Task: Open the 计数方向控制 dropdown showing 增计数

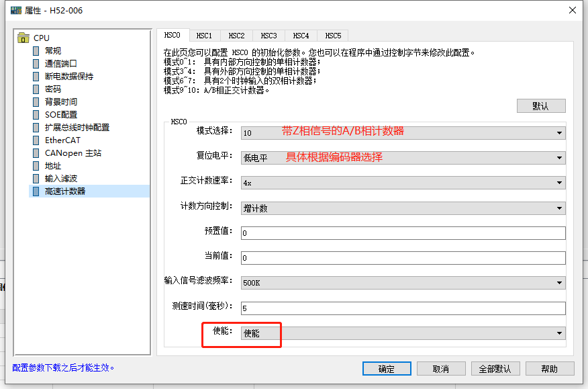Action: pyautogui.click(x=403, y=208)
